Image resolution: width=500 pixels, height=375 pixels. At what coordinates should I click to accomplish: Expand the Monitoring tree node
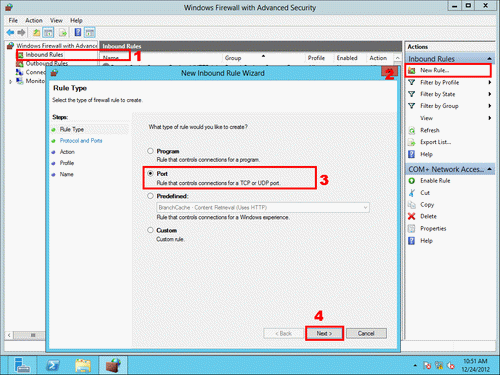pos(10,81)
